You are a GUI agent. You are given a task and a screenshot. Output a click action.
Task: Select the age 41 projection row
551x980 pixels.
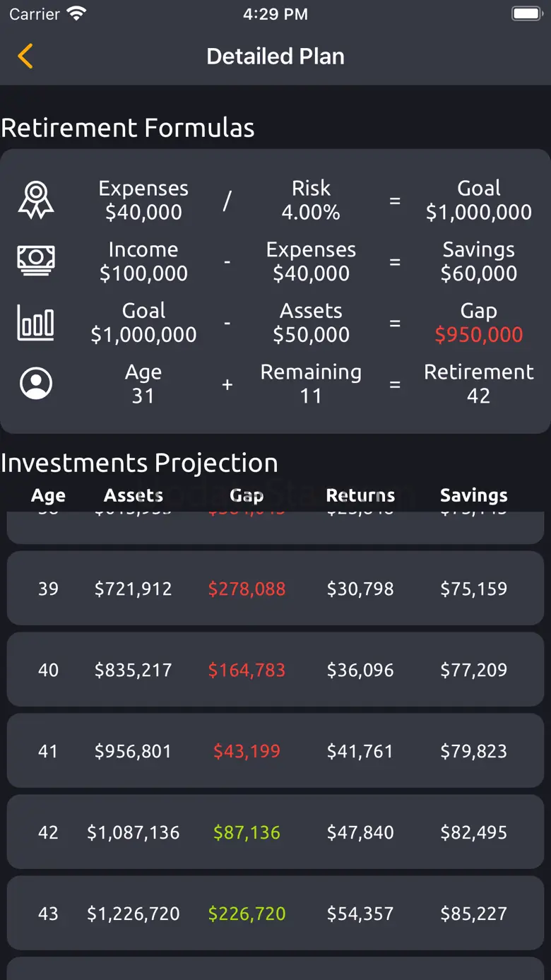275,751
